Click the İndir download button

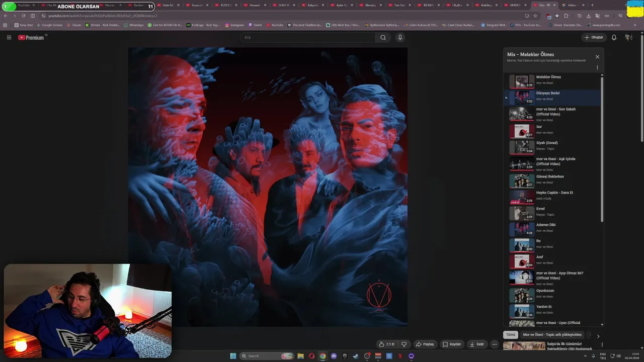pyautogui.click(x=476, y=344)
